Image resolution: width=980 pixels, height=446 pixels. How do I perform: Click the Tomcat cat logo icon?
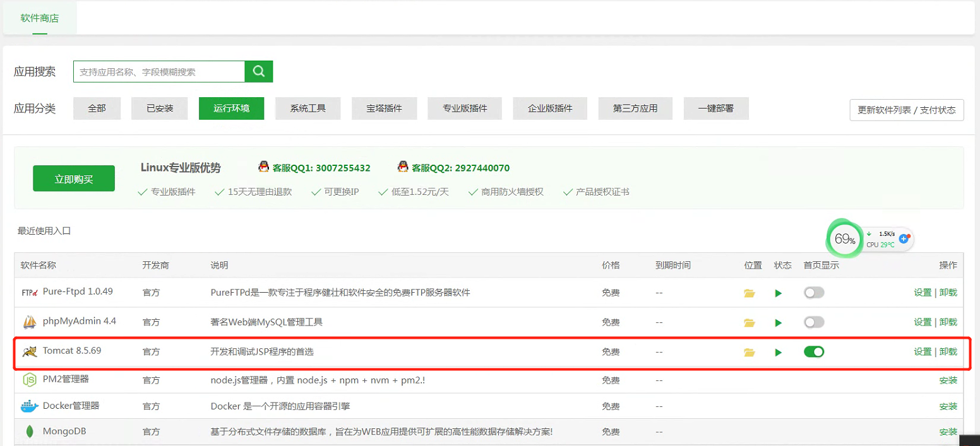[30, 351]
